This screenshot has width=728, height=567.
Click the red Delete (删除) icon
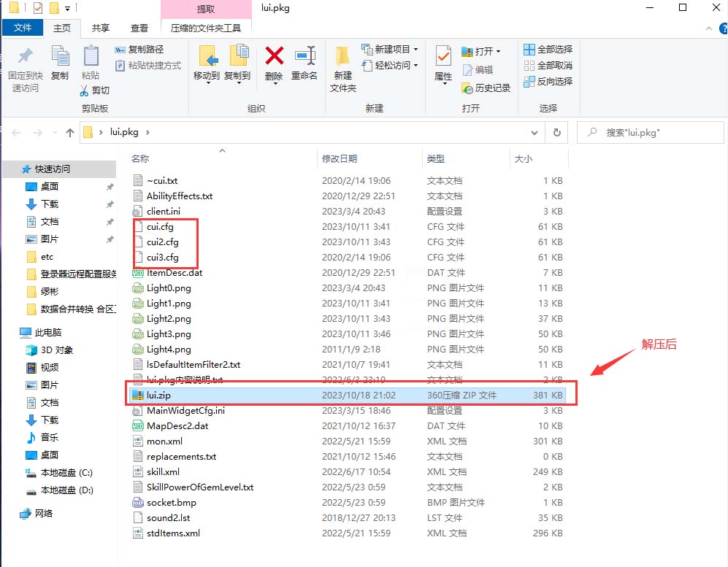click(275, 55)
